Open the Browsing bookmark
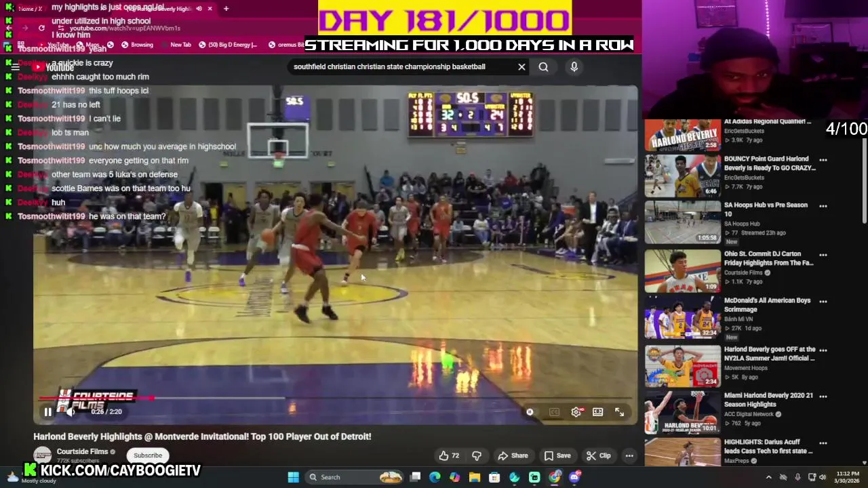868x488 pixels. pyautogui.click(x=137, y=45)
